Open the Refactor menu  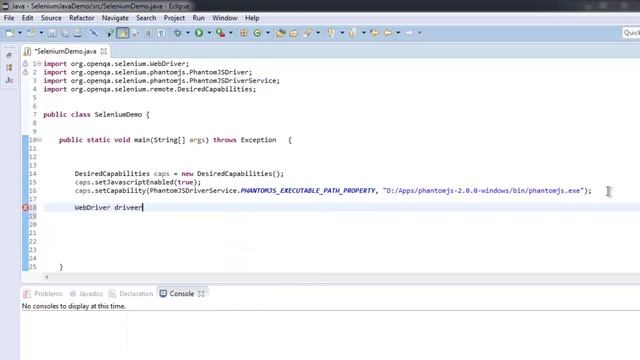coord(82,18)
